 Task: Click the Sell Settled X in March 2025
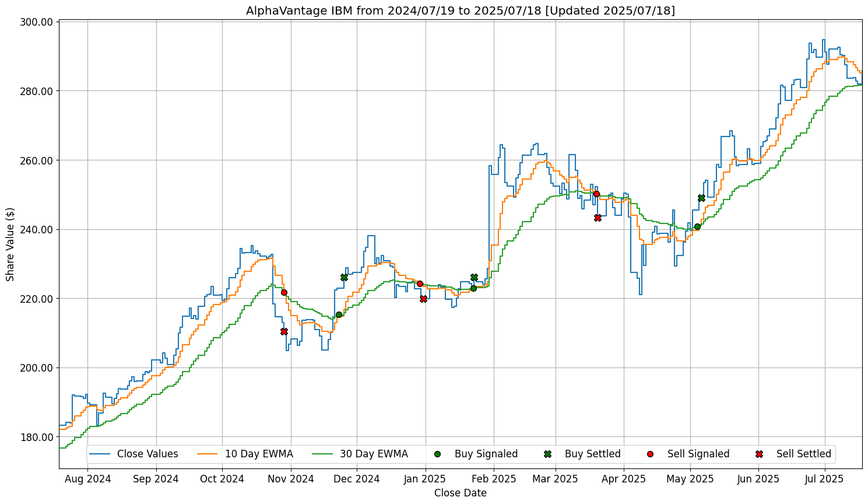tap(598, 218)
